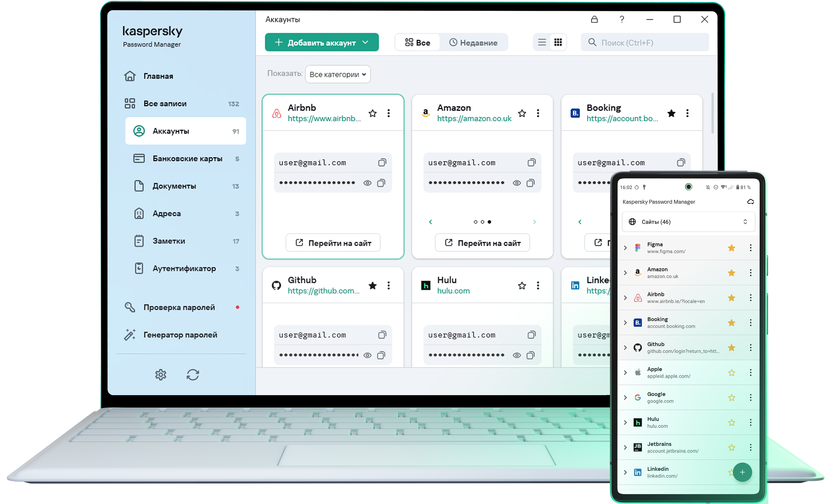Open 'Сайты (46)' selector on phone

pos(688,222)
